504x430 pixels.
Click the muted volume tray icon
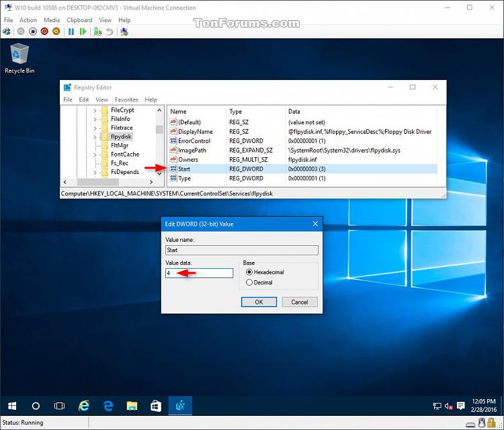coord(449,406)
